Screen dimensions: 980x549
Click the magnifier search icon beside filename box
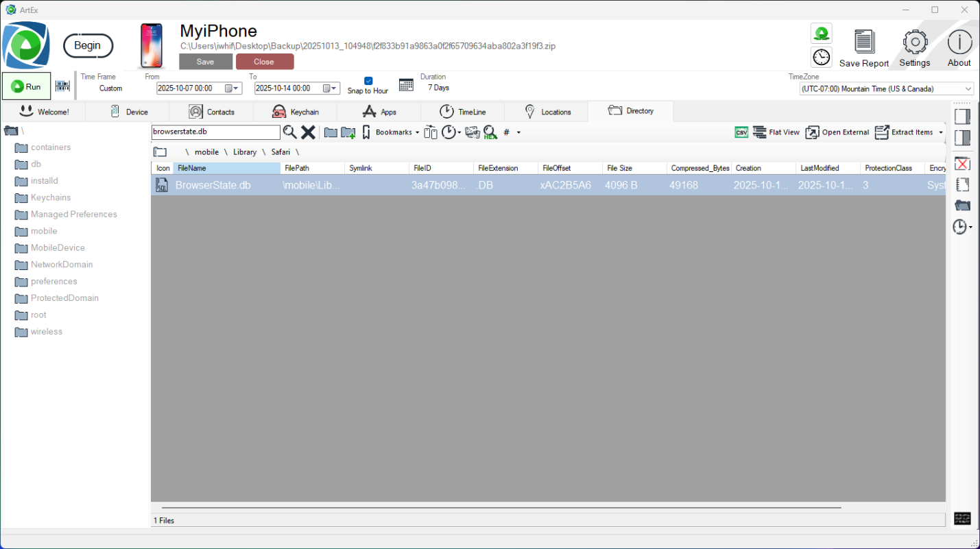point(290,132)
